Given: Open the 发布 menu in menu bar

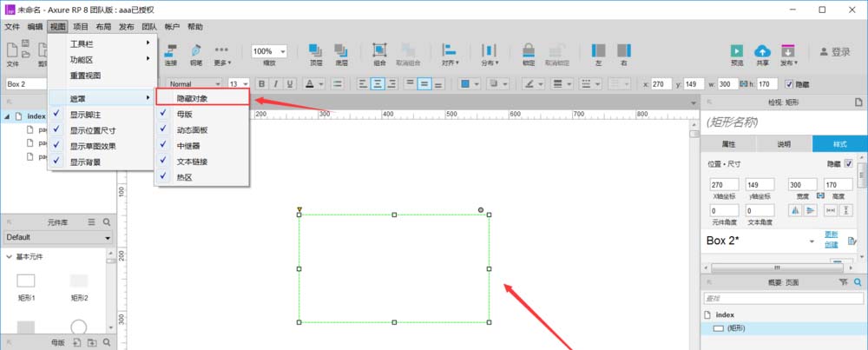Looking at the screenshot, I should [x=126, y=27].
